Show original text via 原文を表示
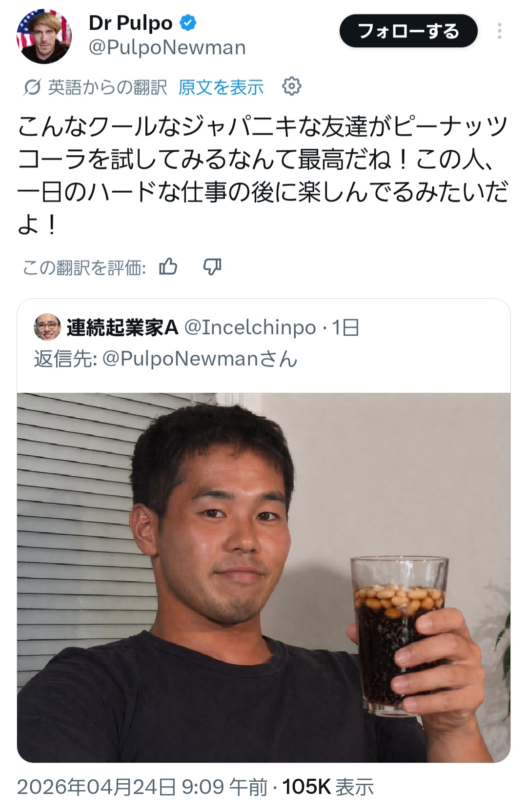Screen dimensions: 527x812 coord(221,87)
